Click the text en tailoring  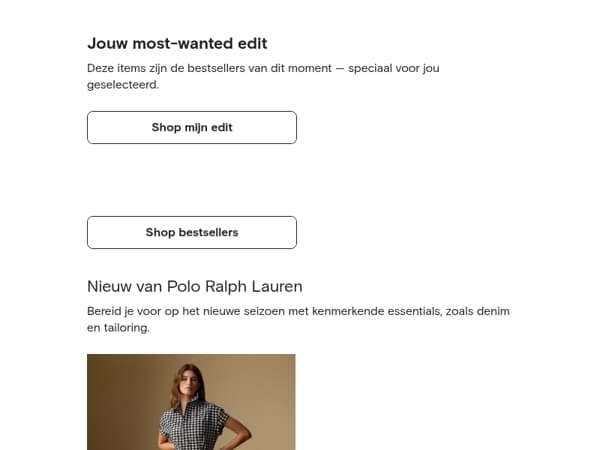[x=118, y=328]
